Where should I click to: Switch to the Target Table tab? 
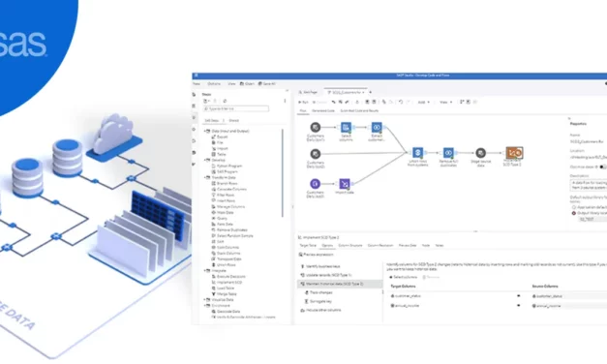pyautogui.click(x=308, y=246)
